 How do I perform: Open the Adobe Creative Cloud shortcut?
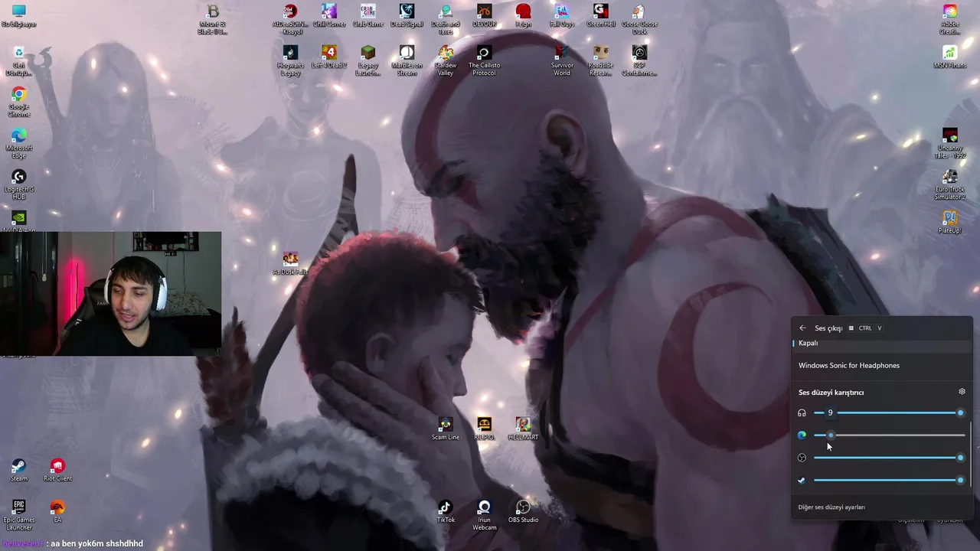(x=950, y=19)
